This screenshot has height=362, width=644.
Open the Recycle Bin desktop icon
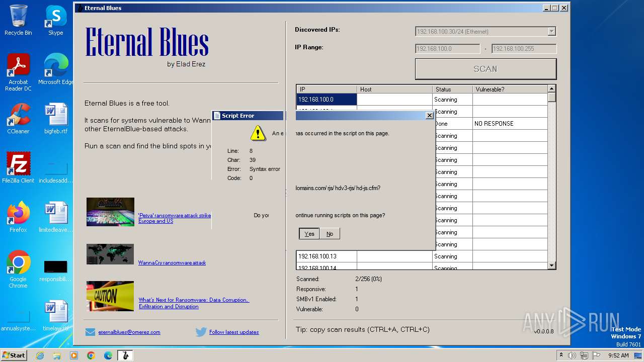(x=18, y=20)
